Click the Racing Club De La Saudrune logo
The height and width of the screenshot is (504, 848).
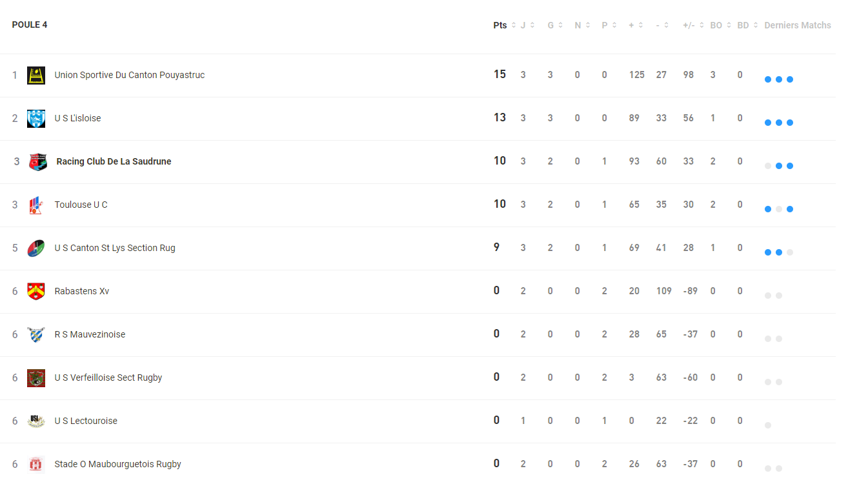[x=38, y=162]
